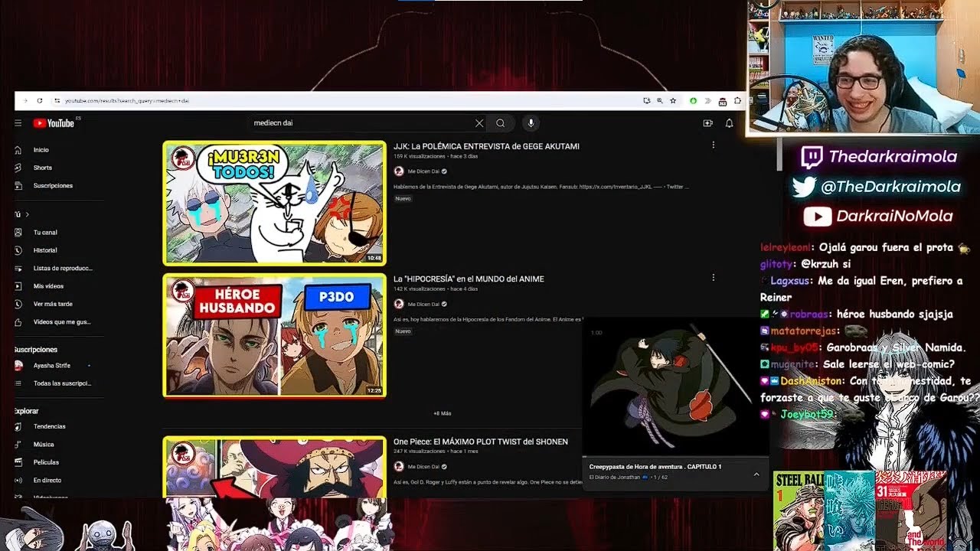The image size is (980, 551).
Task: Open Todas las suscripciones list
Action: click(x=62, y=383)
